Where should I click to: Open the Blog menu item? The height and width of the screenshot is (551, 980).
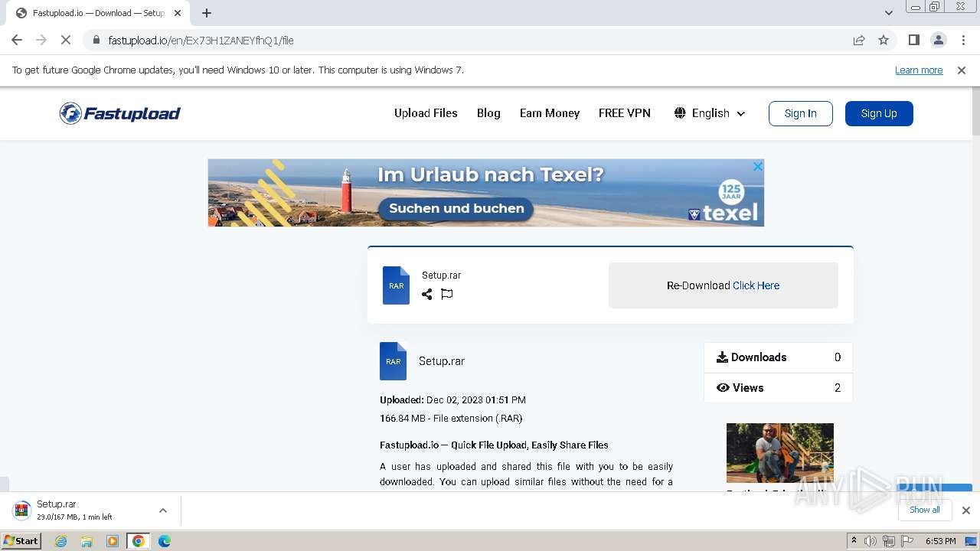tap(488, 113)
